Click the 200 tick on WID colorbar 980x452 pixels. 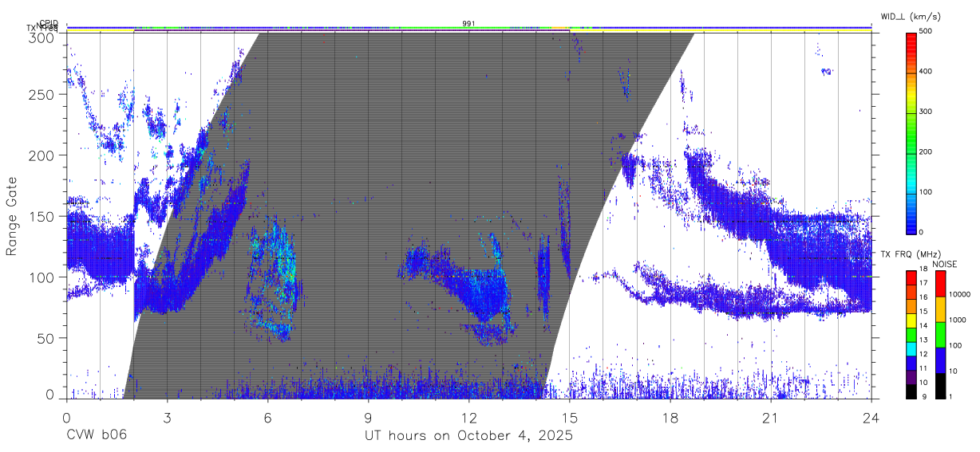pyautogui.click(x=926, y=151)
